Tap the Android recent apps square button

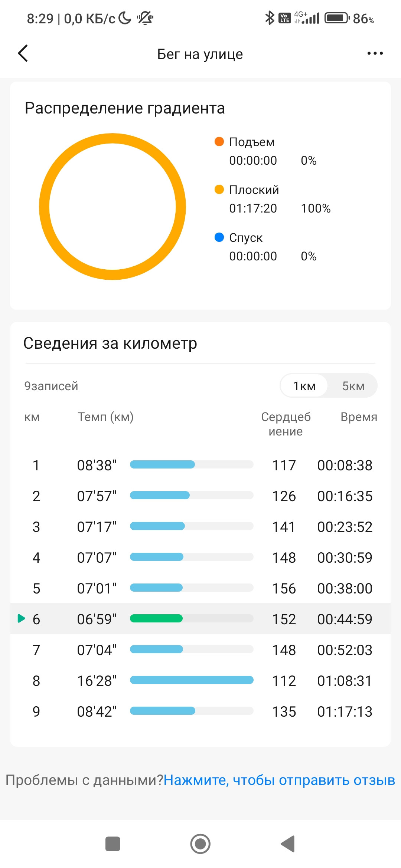pyautogui.click(x=113, y=844)
